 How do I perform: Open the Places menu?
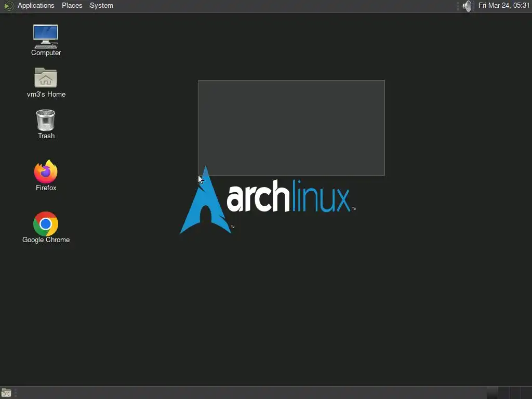(72, 6)
